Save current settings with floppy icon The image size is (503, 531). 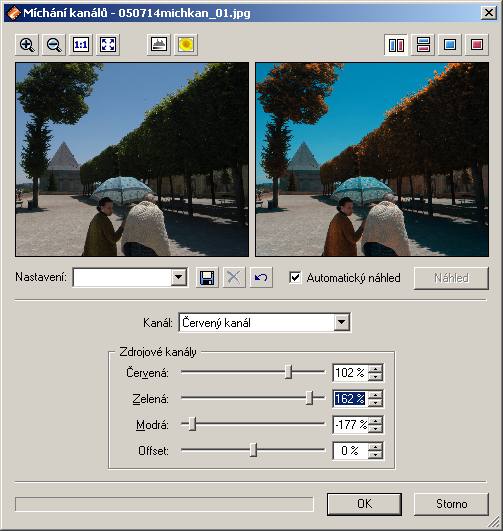[x=207, y=278]
